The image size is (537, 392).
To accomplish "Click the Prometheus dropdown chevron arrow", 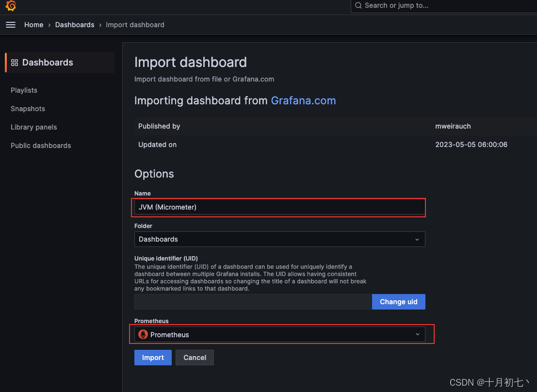I will coord(418,334).
